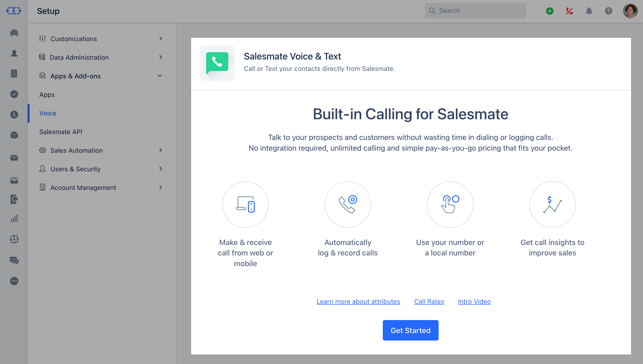This screenshot has height=364, width=643.
Task: Open notifications bell icon
Action: tap(589, 11)
